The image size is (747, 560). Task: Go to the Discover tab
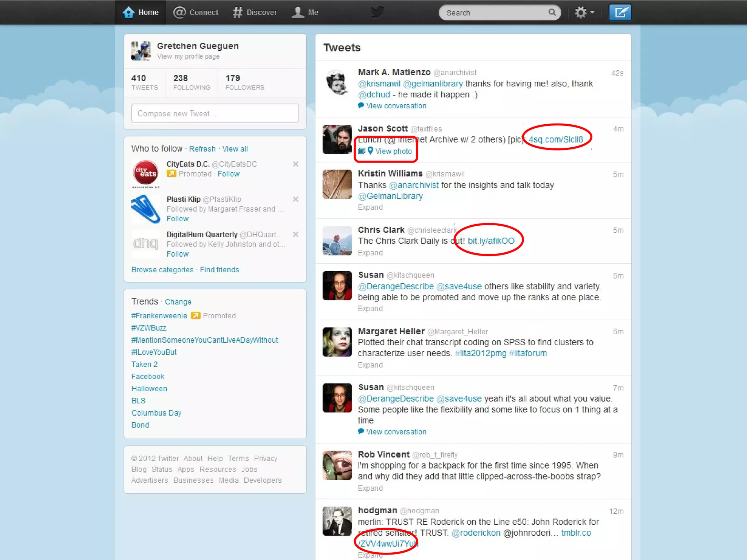(255, 12)
